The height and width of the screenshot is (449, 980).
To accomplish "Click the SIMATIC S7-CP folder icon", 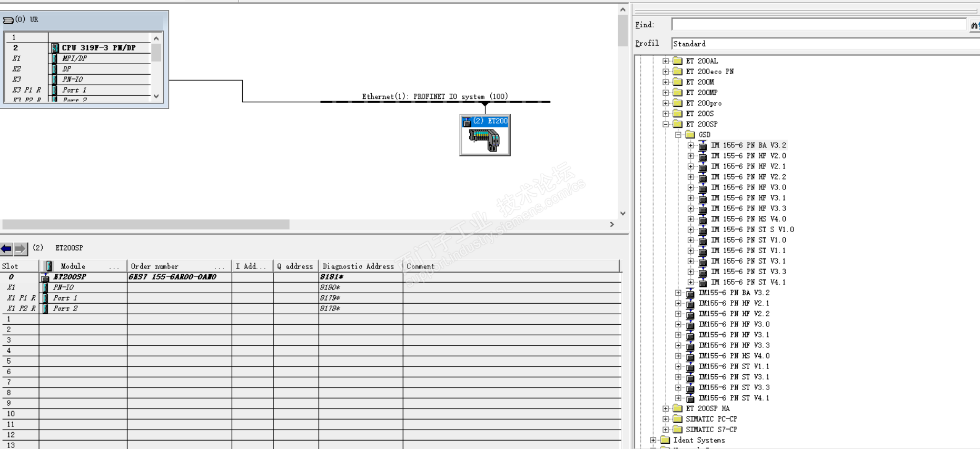I will tap(678, 430).
